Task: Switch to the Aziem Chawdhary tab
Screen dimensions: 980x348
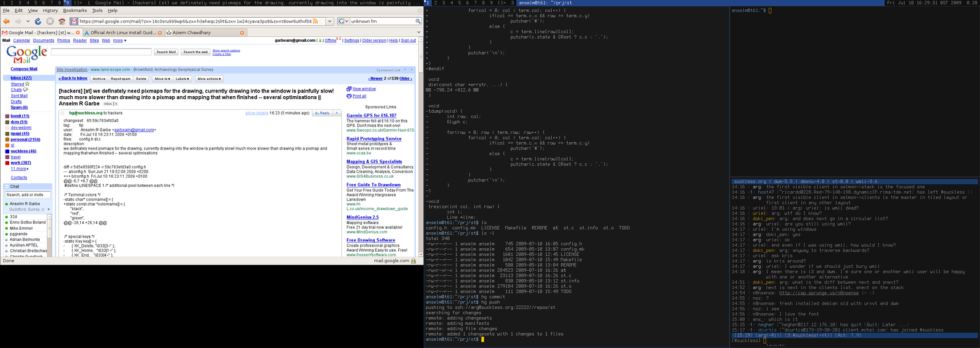Action: click(191, 32)
